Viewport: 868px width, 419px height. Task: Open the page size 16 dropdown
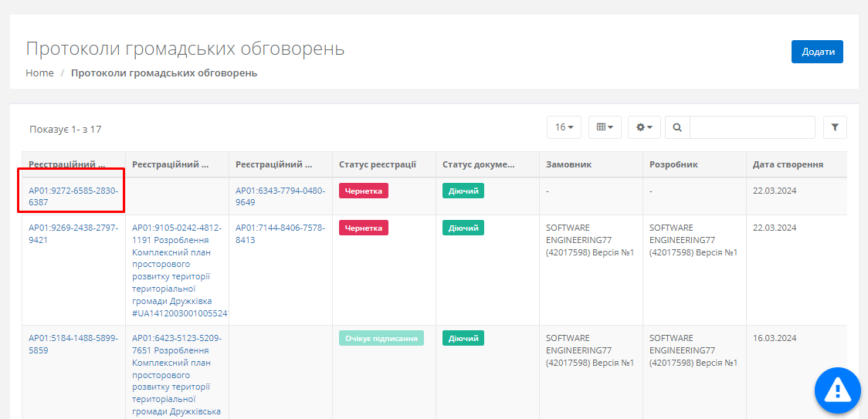coord(564,127)
